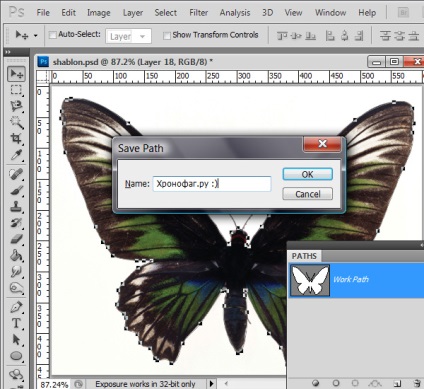The width and height of the screenshot is (424, 389).
Task: Select the Move tool in the toolbox
Action: click(x=16, y=74)
